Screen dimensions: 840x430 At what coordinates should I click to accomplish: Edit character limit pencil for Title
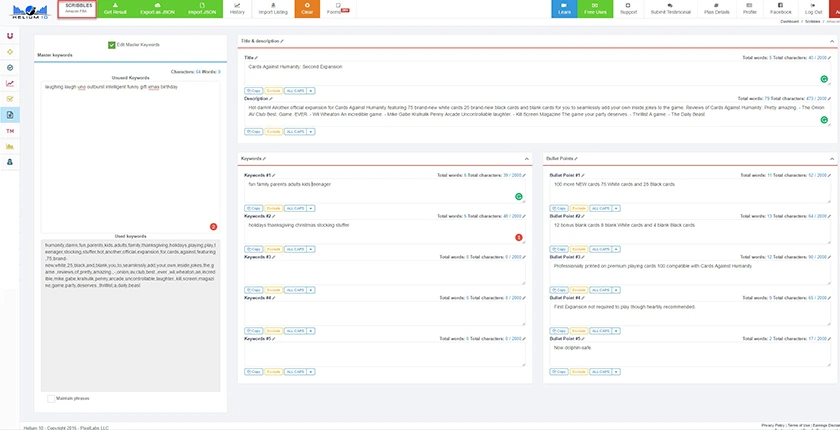click(x=829, y=57)
